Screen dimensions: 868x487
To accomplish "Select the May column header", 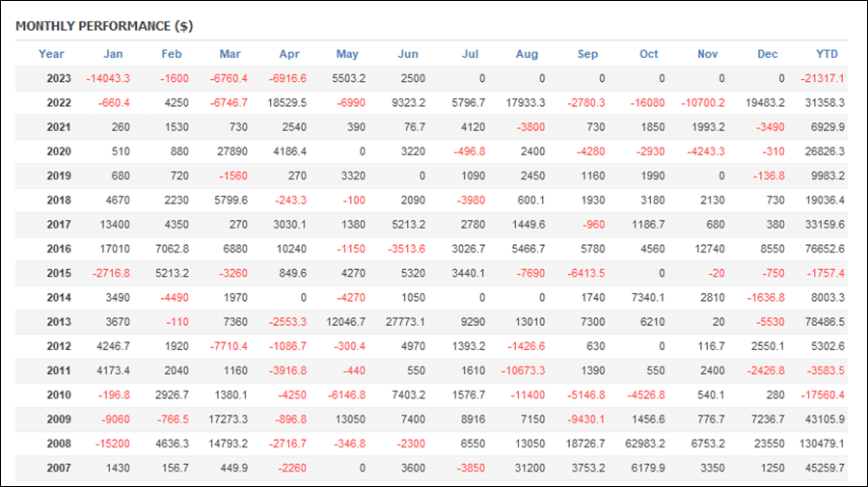I will click(347, 54).
